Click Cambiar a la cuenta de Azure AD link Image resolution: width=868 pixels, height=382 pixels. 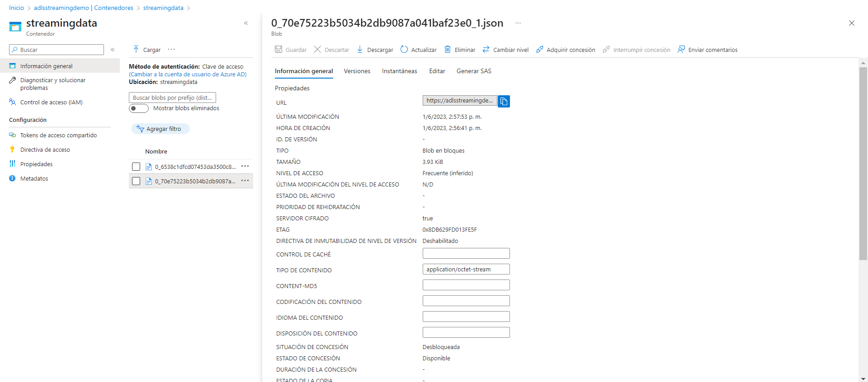tap(188, 75)
